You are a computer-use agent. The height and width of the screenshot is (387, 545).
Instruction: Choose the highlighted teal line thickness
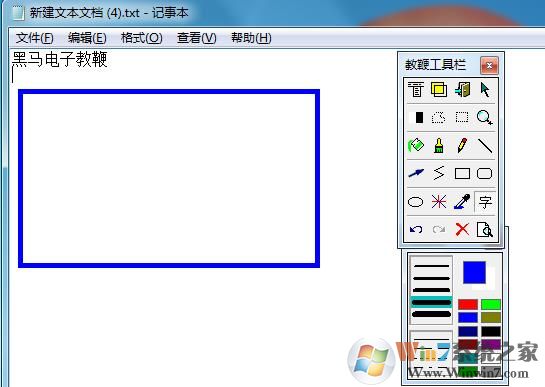pyautogui.click(x=431, y=302)
